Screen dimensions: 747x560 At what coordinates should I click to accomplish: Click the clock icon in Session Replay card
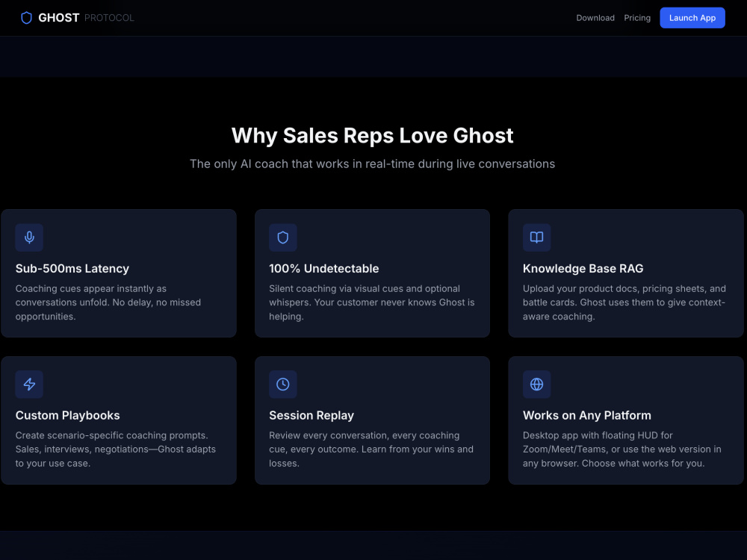point(283,385)
